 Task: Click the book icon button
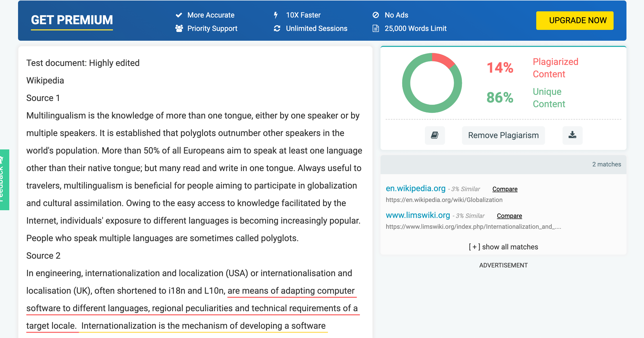[435, 135]
